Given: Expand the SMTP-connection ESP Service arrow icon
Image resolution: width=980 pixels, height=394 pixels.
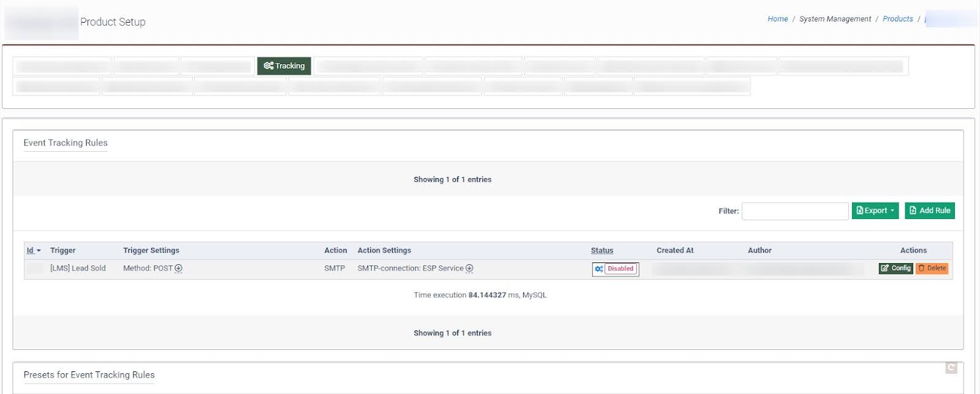Looking at the screenshot, I should click(469, 269).
